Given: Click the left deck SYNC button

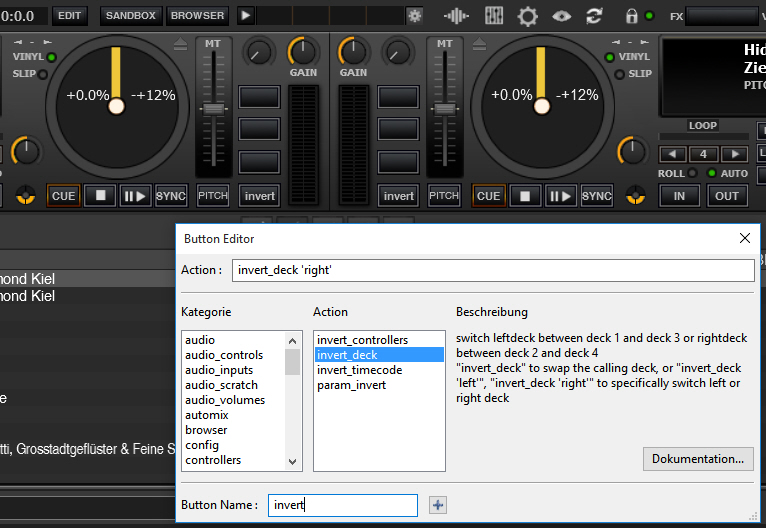Looking at the screenshot, I should point(171,196).
